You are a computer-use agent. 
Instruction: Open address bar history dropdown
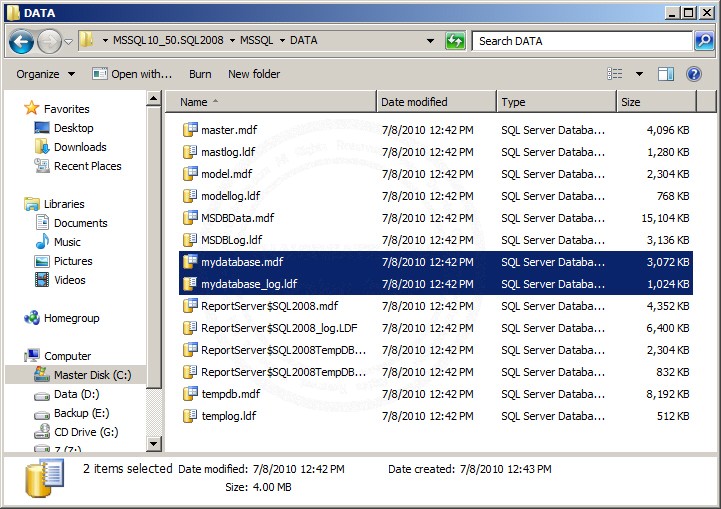click(430, 41)
